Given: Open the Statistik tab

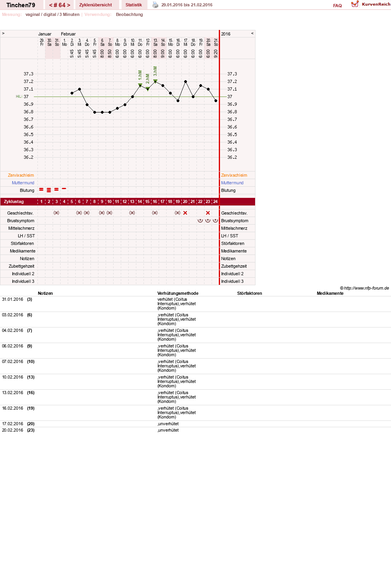Looking at the screenshot, I should coord(134,5).
